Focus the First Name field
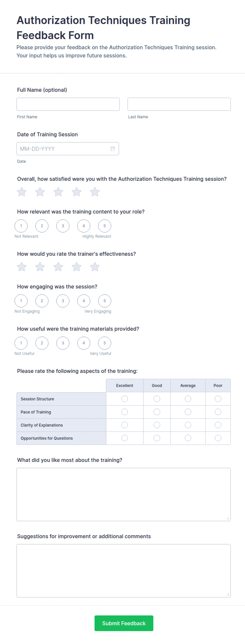Viewport: 245px width, 644px height. (x=68, y=104)
